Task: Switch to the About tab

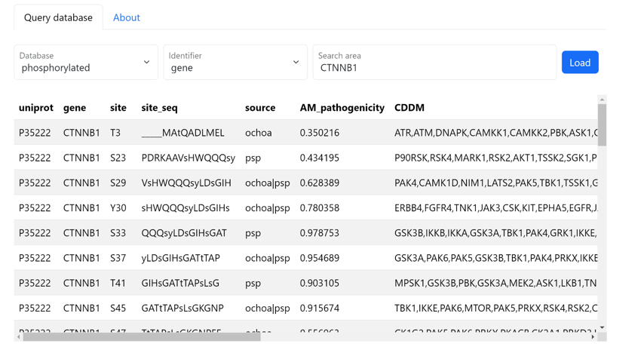Action: [127, 17]
